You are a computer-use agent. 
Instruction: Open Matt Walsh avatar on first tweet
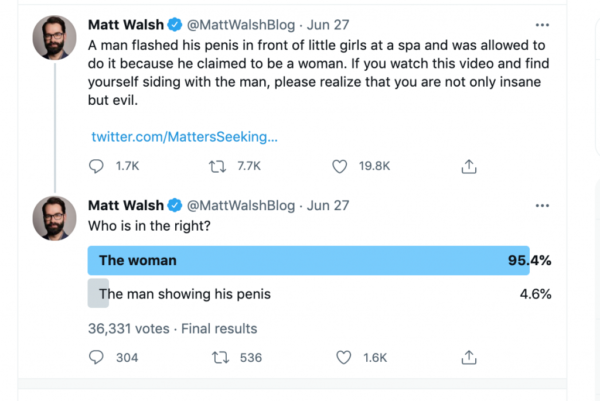[x=54, y=38]
